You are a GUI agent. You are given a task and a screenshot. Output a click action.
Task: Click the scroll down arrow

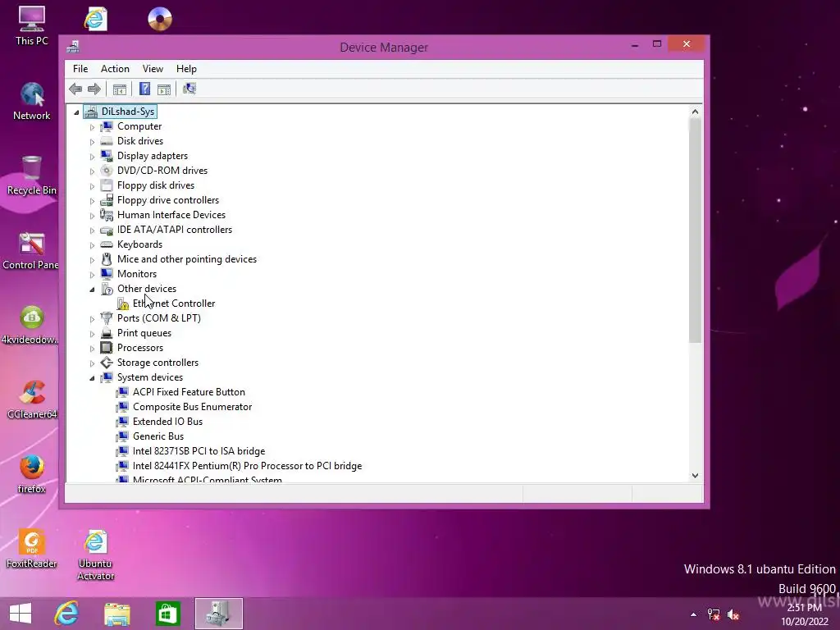pyautogui.click(x=695, y=475)
